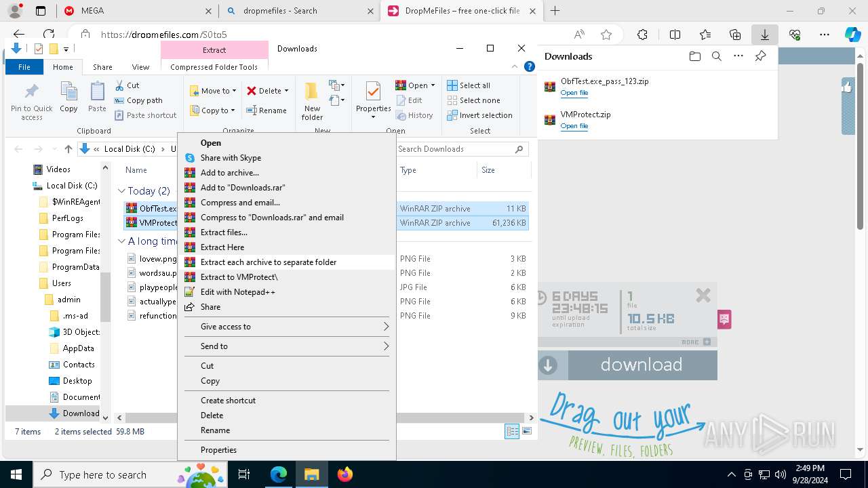The image size is (868, 488).
Task: Click Edge Downloads toolbar icon
Action: (764, 35)
